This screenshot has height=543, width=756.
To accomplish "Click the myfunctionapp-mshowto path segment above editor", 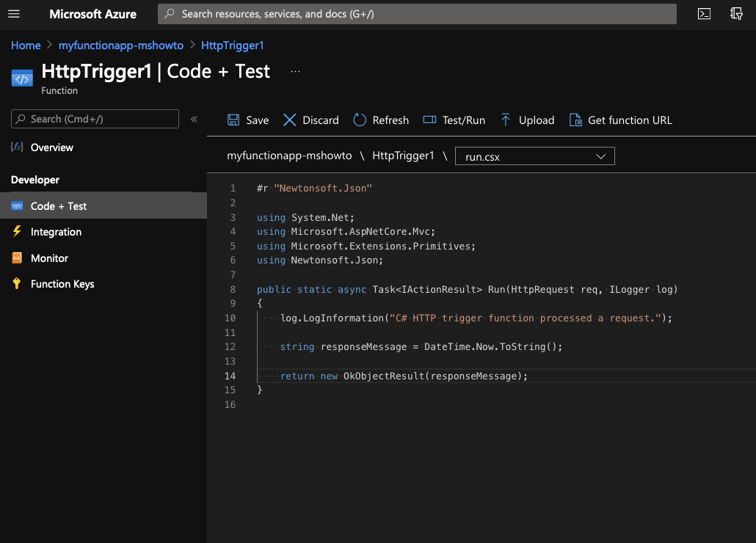I will coord(289,156).
